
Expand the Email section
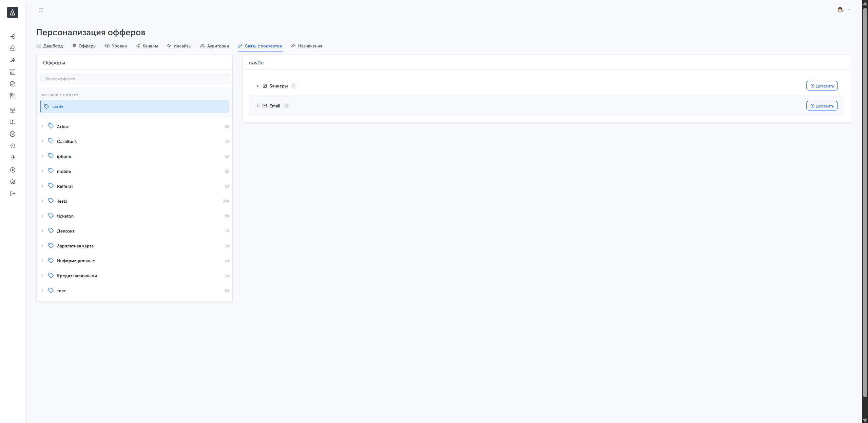coord(257,106)
